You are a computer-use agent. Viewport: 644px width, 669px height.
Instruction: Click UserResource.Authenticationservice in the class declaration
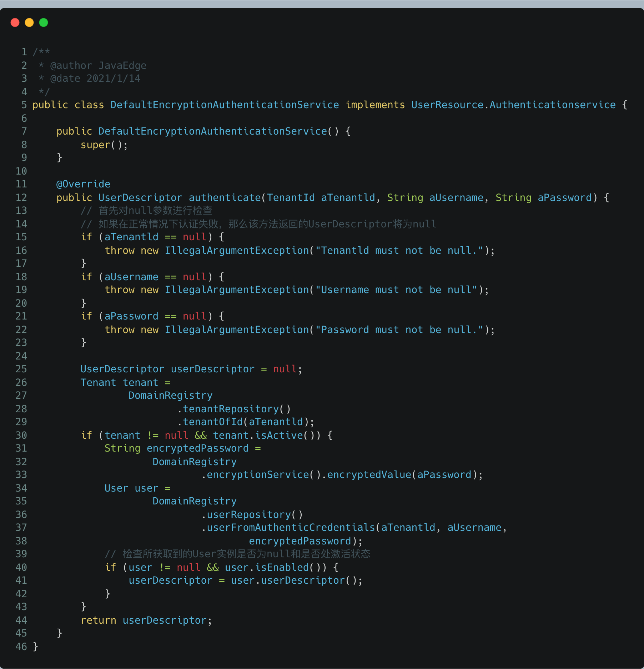[513, 105]
